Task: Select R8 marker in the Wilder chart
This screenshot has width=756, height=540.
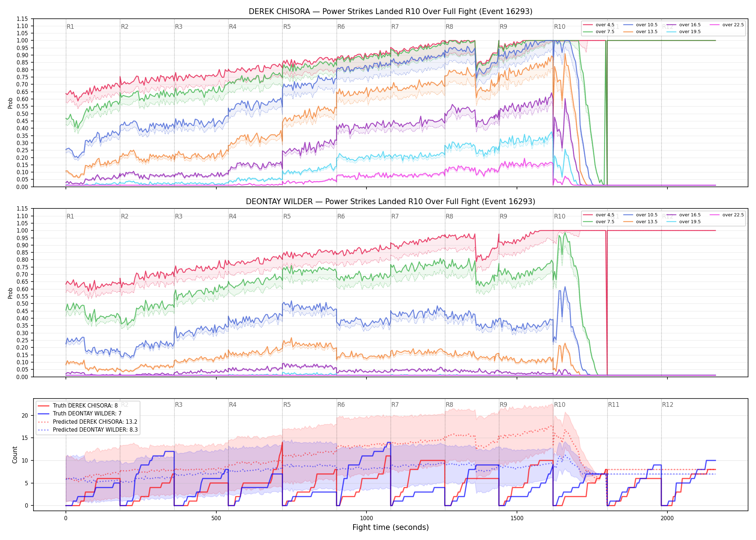Action: (449, 216)
